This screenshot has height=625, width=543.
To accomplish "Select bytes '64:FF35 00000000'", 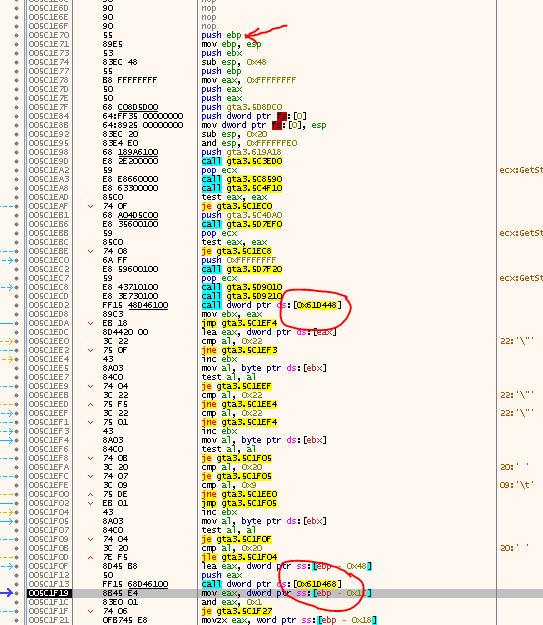I will click(x=143, y=116).
